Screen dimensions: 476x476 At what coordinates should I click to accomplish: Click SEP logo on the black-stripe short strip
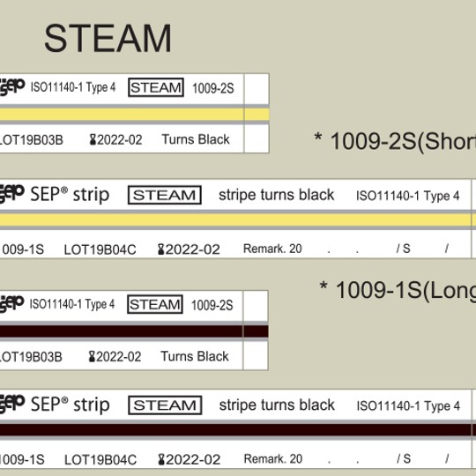11,304
